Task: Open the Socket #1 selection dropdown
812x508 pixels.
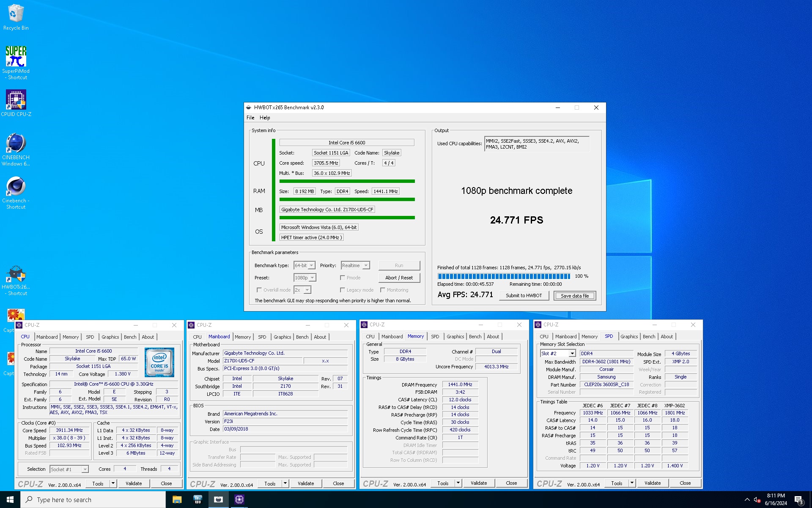Action: (69, 469)
